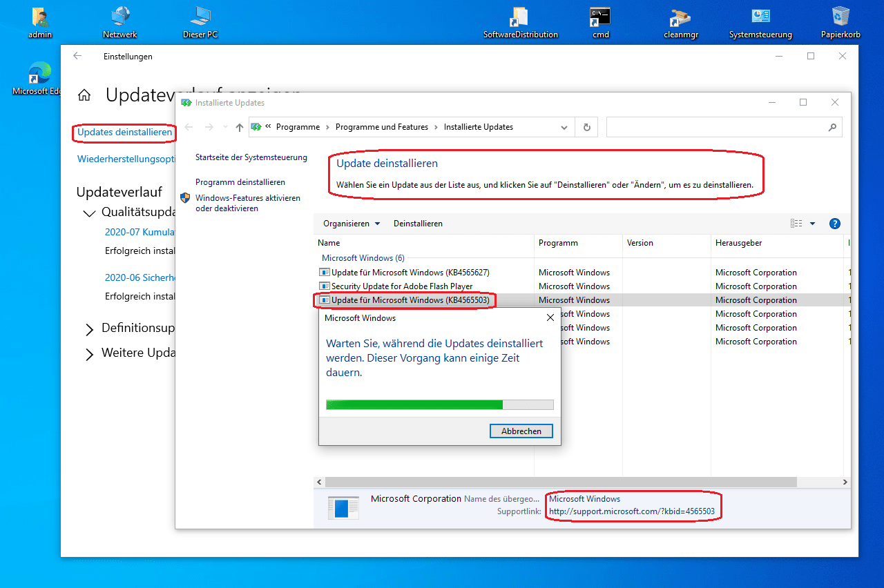Sort by the Name column header

coord(424,243)
